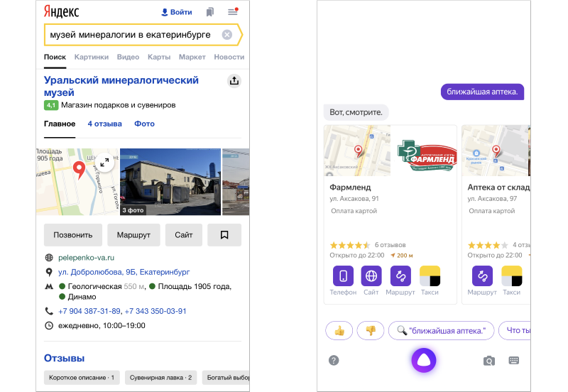The width and height of the screenshot is (568, 392).
Task: Click the Позвонить button
Action: pyautogui.click(x=73, y=235)
